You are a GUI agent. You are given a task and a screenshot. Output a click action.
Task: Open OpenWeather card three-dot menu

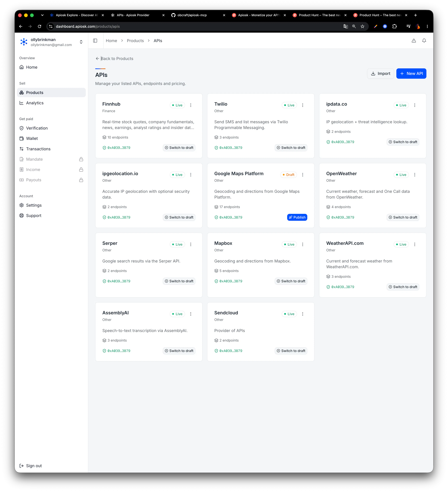(x=415, y=175)
